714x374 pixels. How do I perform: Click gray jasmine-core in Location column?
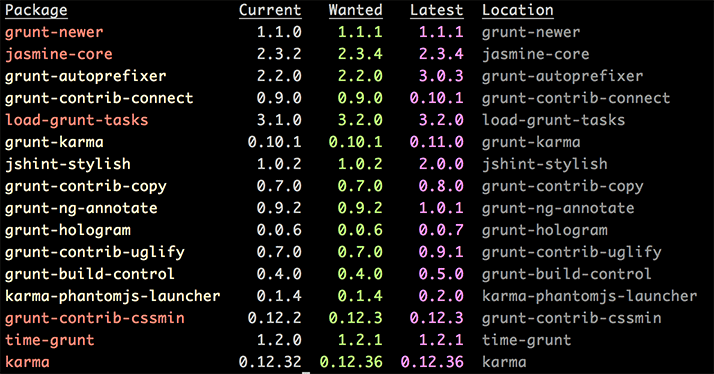536,54
